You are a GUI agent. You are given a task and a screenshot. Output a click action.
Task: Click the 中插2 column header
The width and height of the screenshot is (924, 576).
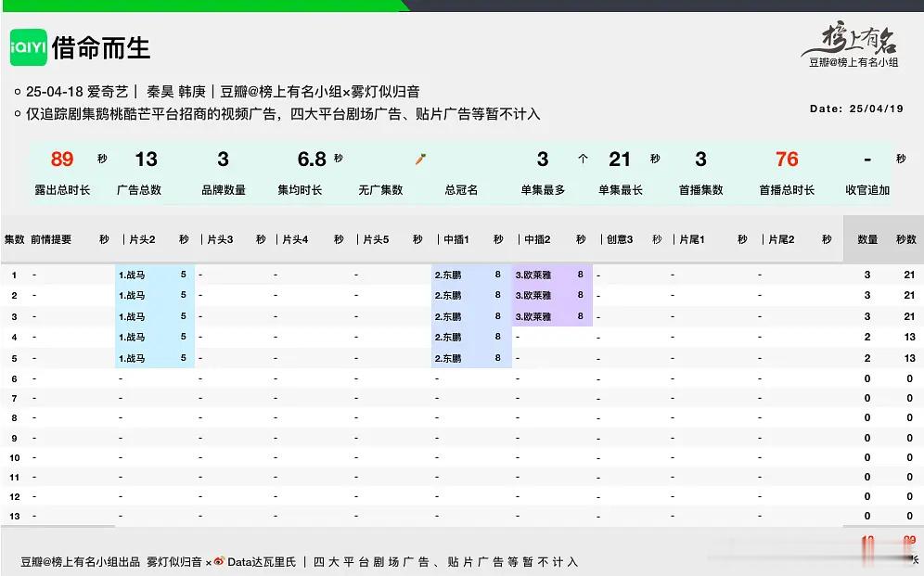point(537,239)
